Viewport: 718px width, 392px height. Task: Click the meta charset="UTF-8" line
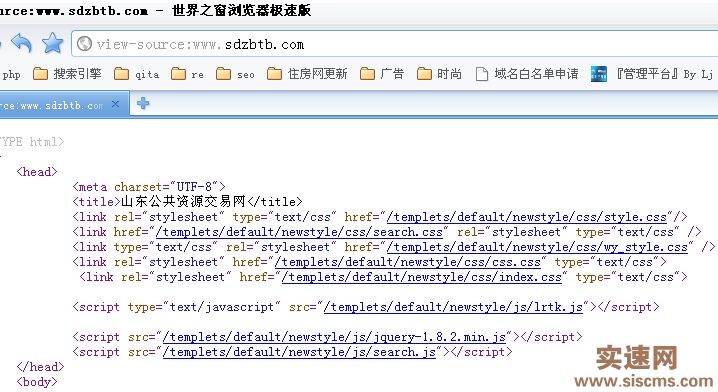[149, 187]
